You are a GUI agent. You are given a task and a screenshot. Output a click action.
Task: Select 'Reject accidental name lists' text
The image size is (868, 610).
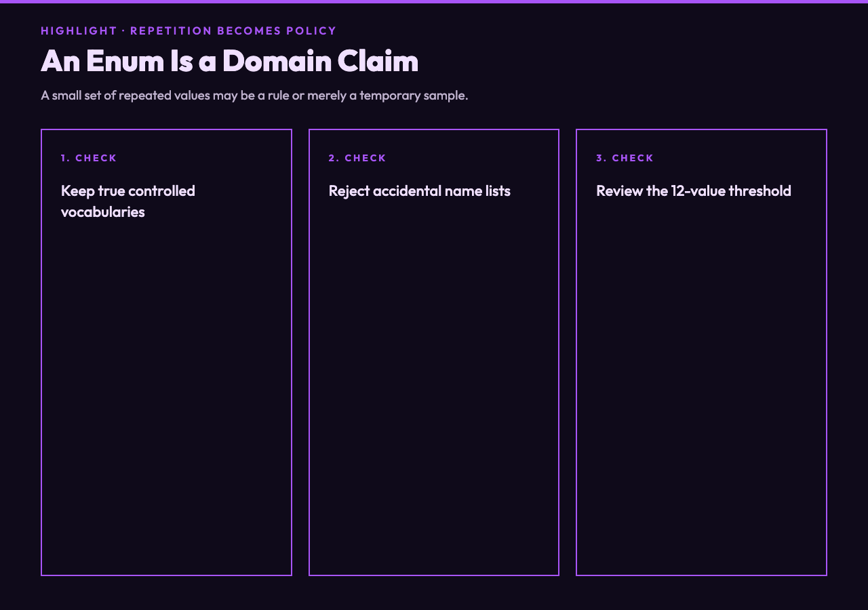coord(419,190)
